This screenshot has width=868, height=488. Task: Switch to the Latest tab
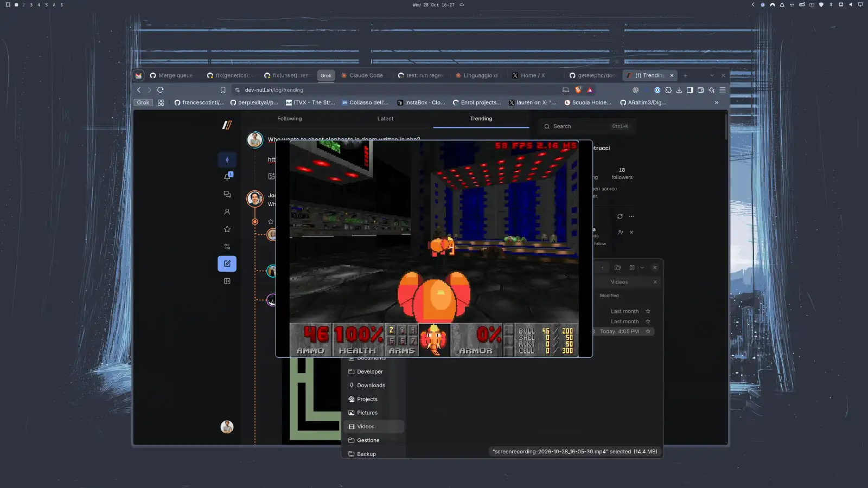pyautogui.click(x=386, y=119)
